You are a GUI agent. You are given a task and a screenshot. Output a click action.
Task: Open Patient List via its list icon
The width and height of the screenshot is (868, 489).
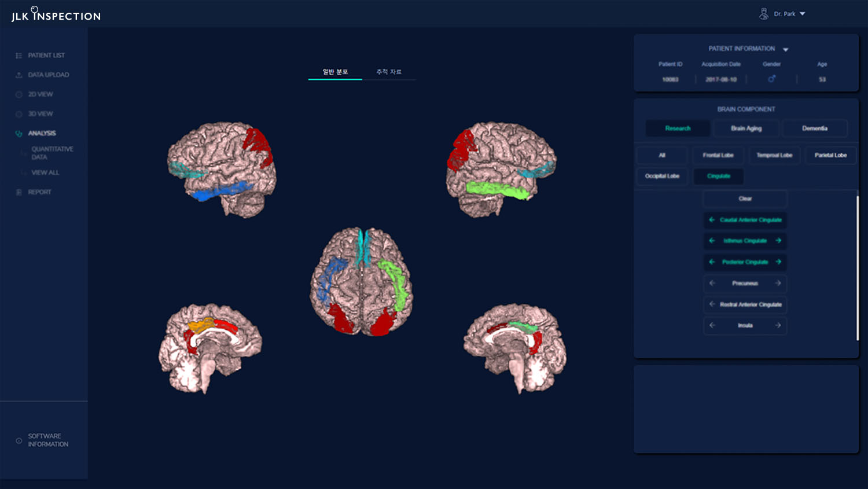click(x=19, y=56)
